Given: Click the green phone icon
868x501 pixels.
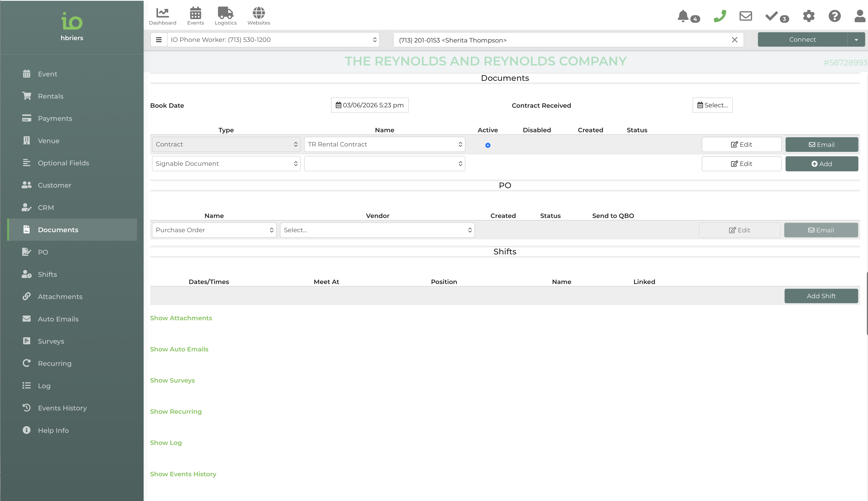Looking at the screenshot, I should point(720,16).
